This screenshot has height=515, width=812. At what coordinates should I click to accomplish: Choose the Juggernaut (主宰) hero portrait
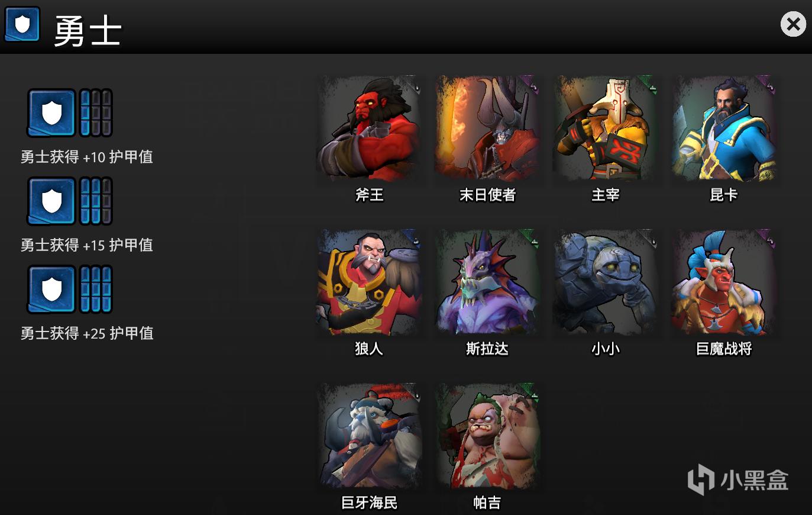(606, 128)
